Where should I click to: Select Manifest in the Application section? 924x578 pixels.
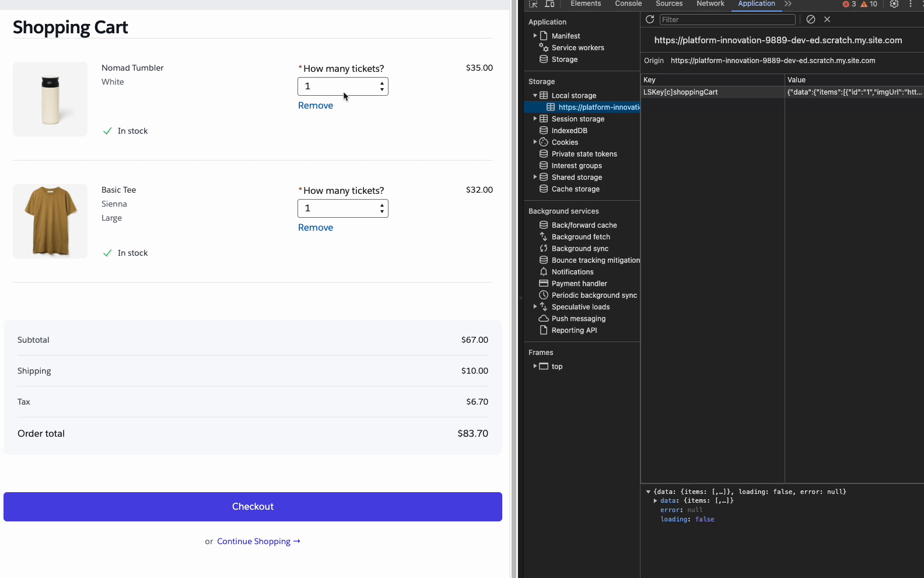[565, 36]
